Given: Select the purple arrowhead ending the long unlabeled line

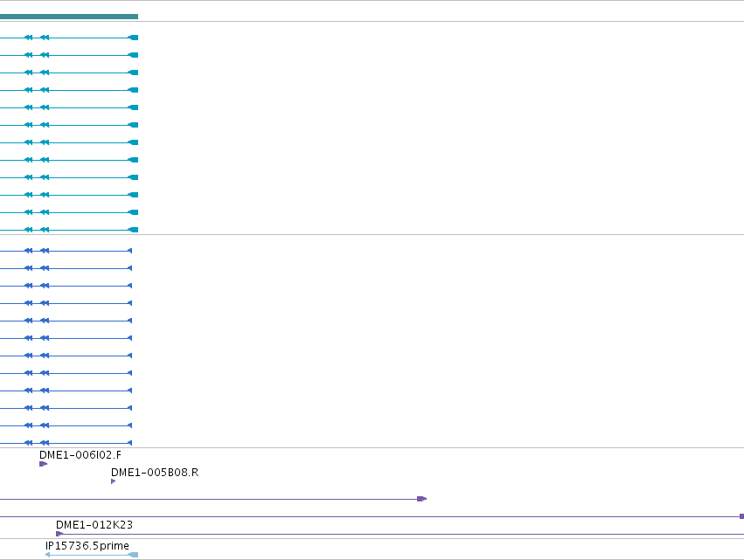Looking at the screenshot, I should pos(421,499).
